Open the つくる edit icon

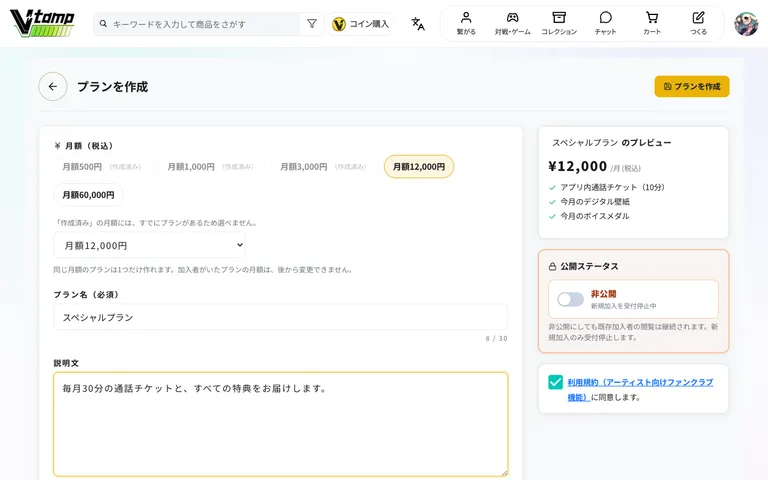coord(698,18)
